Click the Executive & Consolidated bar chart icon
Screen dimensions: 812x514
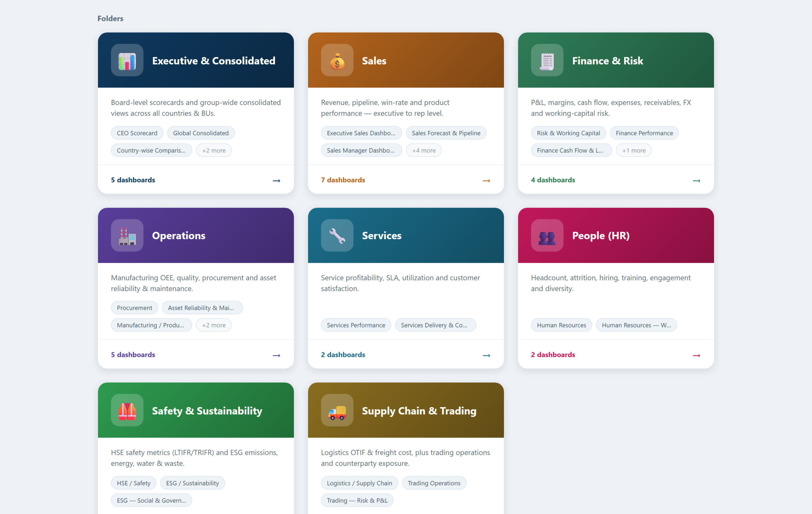coord(127,60)
